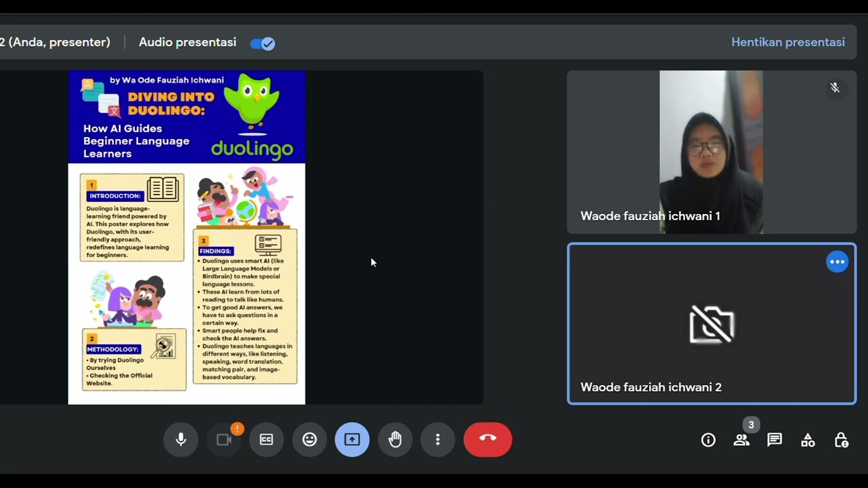Click the muted mic indicator on tile 1
Screen dimensions: 868x488
835,87
